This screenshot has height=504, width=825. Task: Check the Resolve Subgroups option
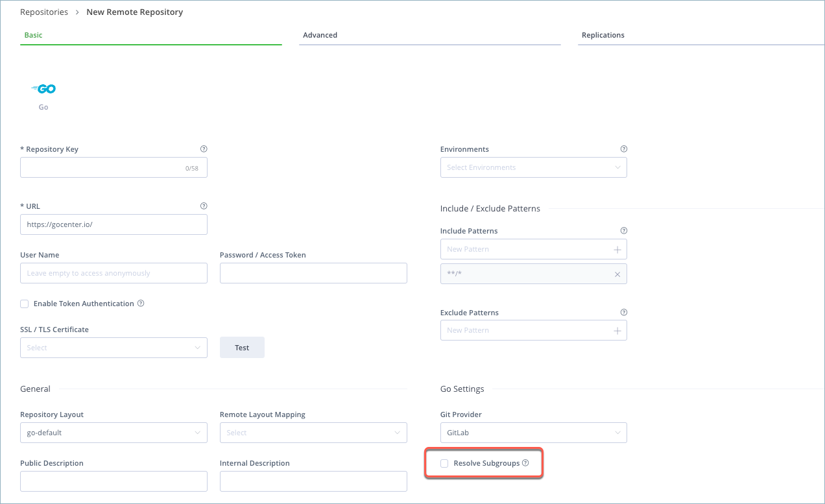click(x=444, y=463)
